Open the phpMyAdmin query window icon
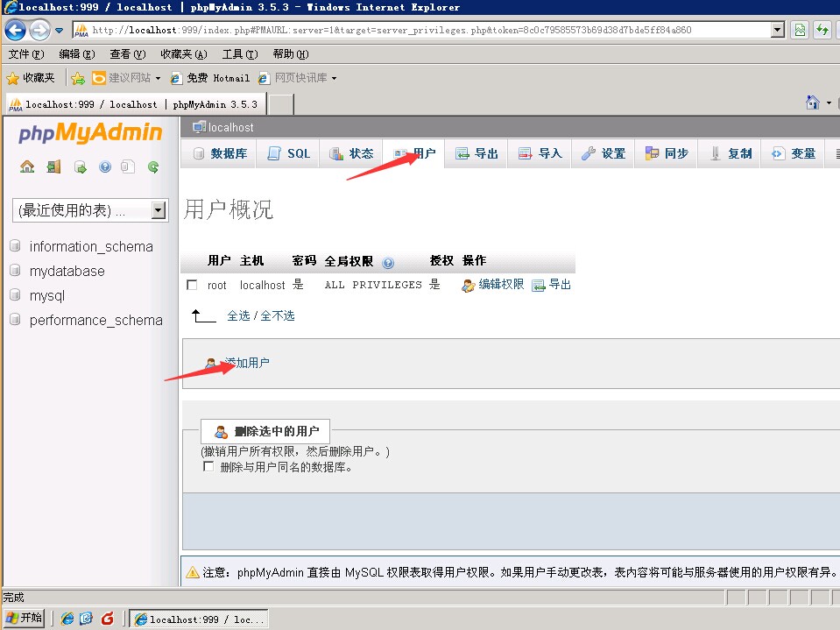Viewport: 840px width, 630px height. [x=80, y=167]
